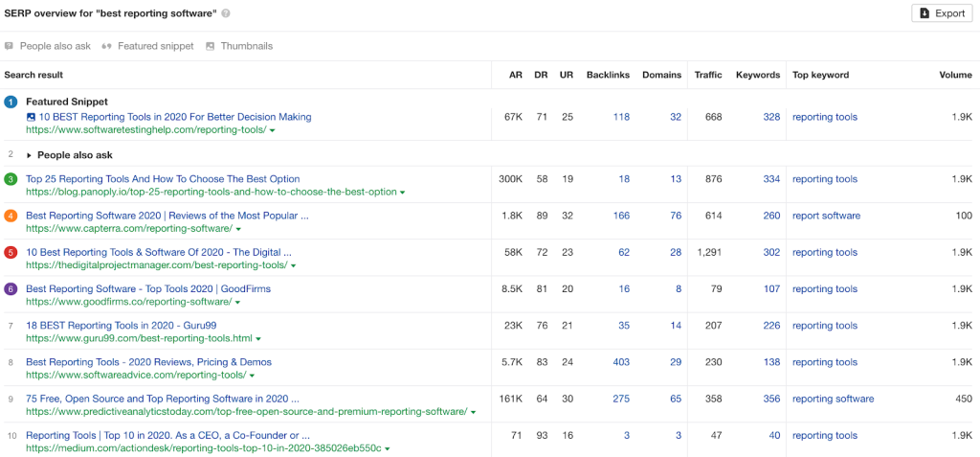
Task: Click the People also ask speech-bubble icon
Action: [9, 46]
